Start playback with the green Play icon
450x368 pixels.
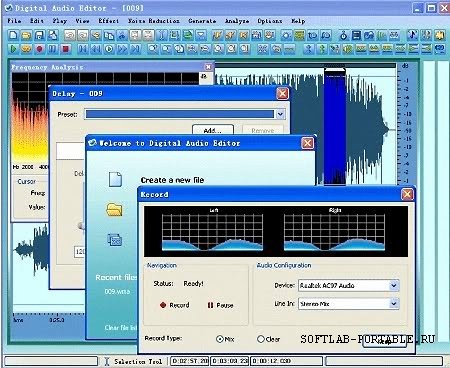[13, 49]
